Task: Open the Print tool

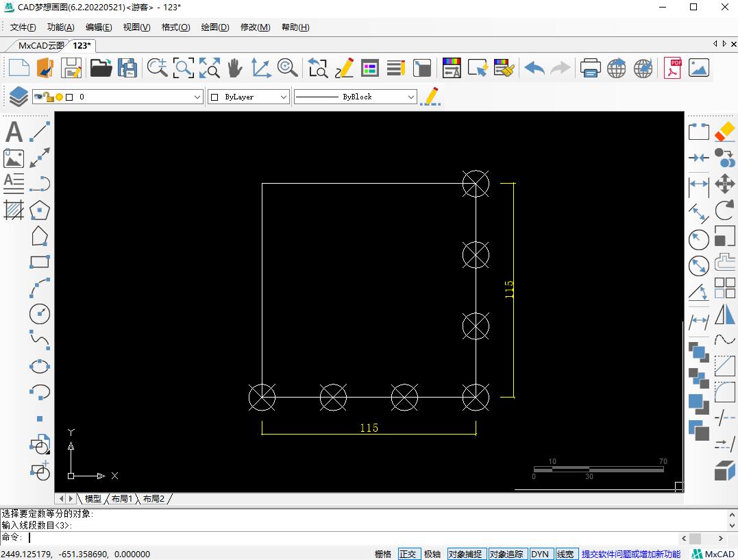Action: click(x=589, y=68)
